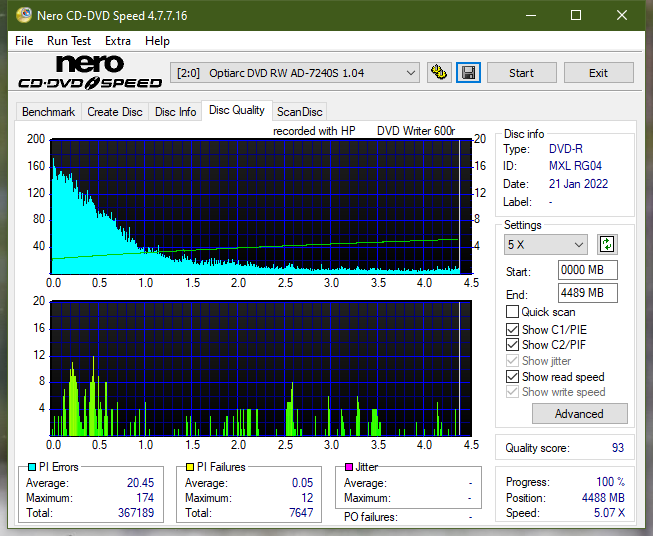Minimize the Nero window
Image resolution: width=653 pixels, height=536 pixels.
[531, 15]
